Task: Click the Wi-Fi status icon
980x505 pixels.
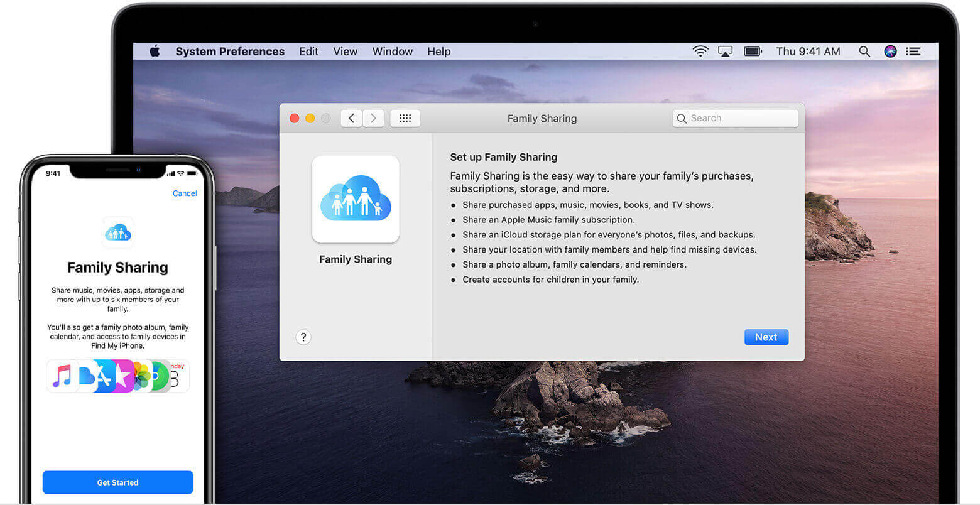Action: coord(700,52)
